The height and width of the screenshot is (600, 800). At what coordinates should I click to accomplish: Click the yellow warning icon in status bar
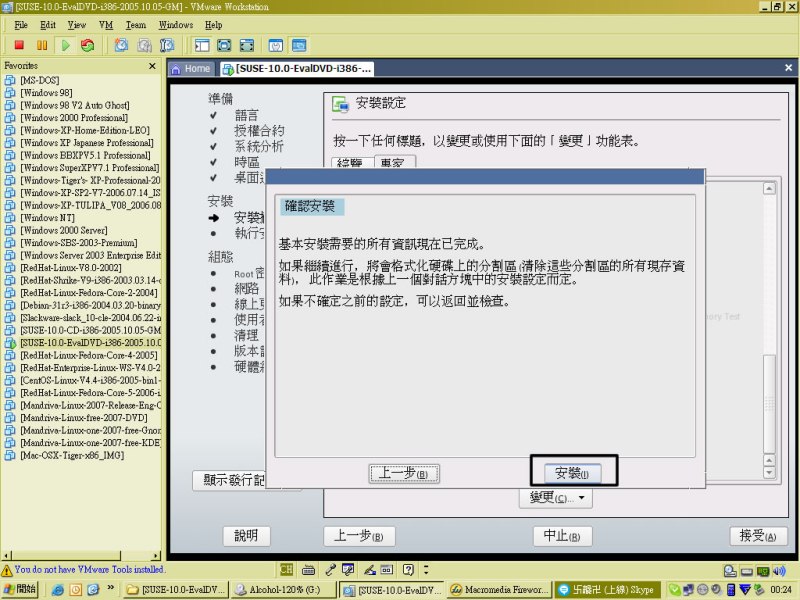click(x=7, y=570)
